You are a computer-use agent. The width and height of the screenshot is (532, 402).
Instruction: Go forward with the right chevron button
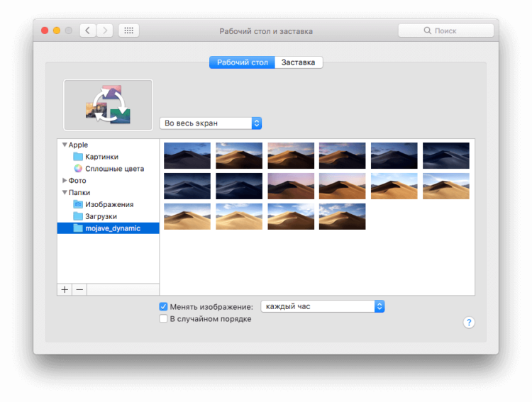point(105,30)
